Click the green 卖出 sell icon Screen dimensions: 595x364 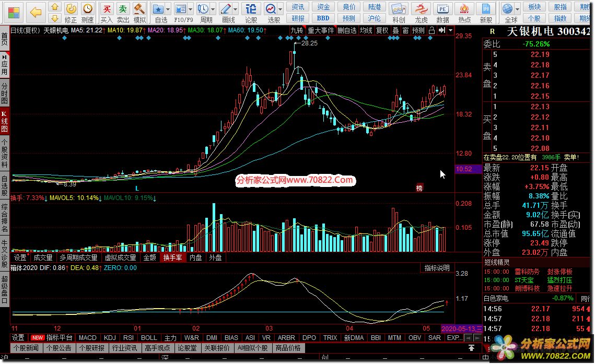pyautogui.click(x=123, y=8)
